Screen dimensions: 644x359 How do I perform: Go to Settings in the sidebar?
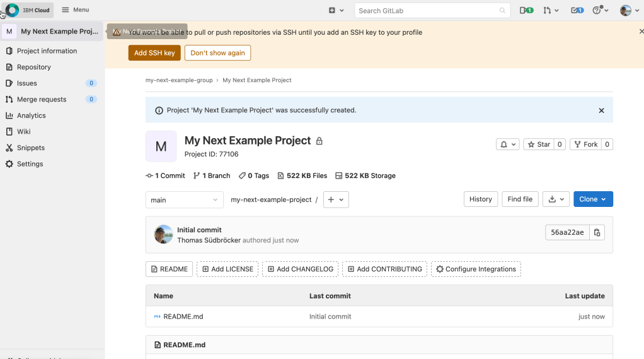(x=30, y=164)
